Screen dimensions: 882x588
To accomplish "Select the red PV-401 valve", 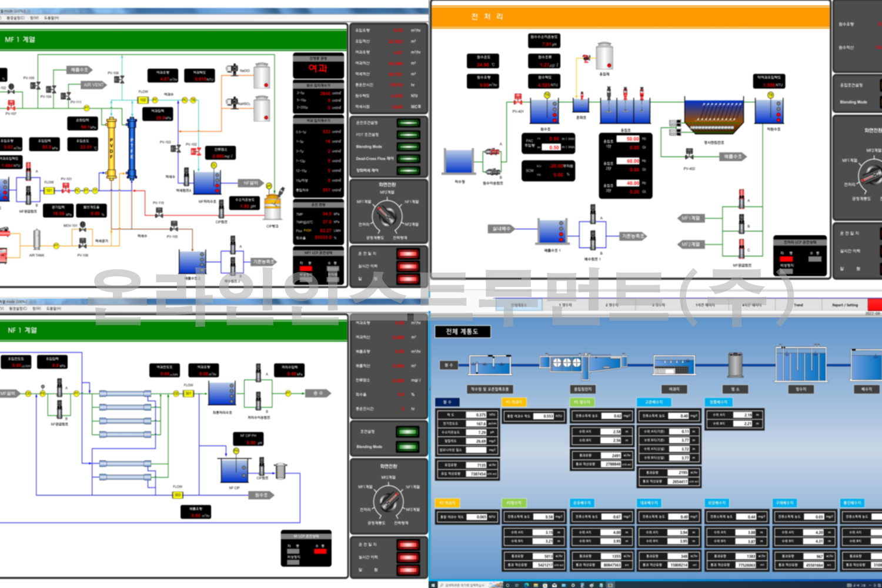I will 518,99.
